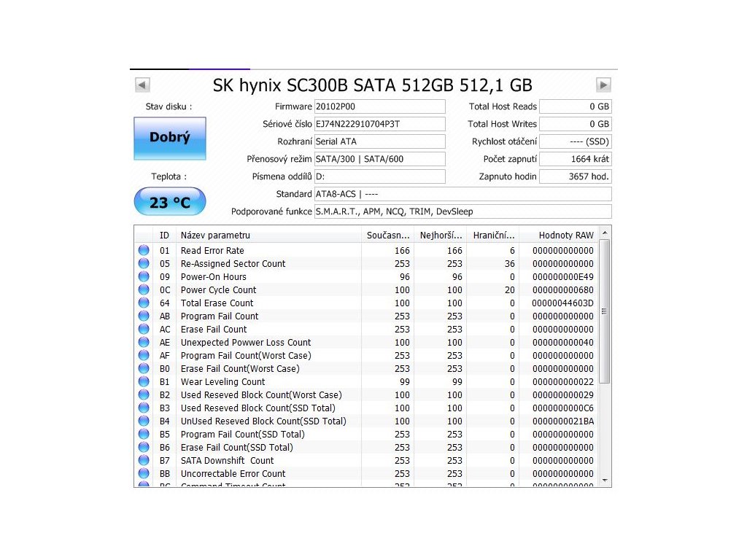Screen dimensions: 747x560
Task: Click the scrollbar up arrow of SMART list
Action: [x=605, y=233]
